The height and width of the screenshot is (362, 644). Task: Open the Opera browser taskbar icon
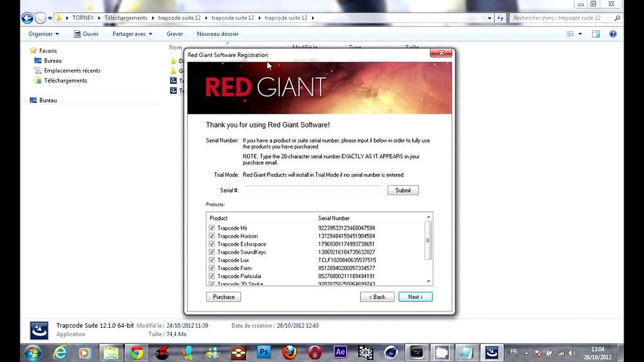(315, 352)
